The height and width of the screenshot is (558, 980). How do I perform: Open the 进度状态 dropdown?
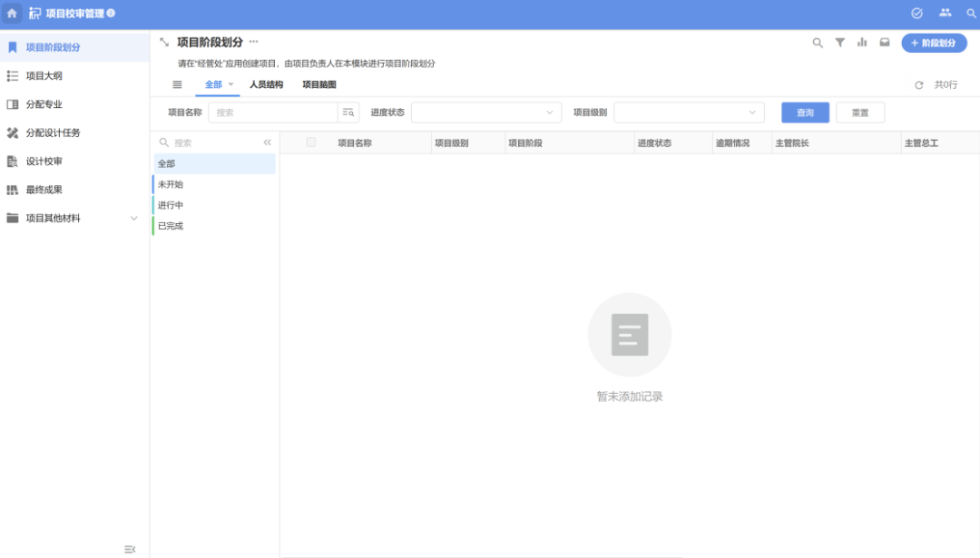(486, 113)
